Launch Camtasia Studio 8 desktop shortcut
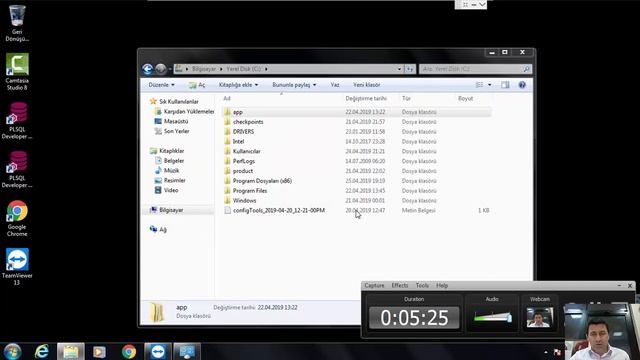This screenshot has width=640, height=360. pos(17,72)
